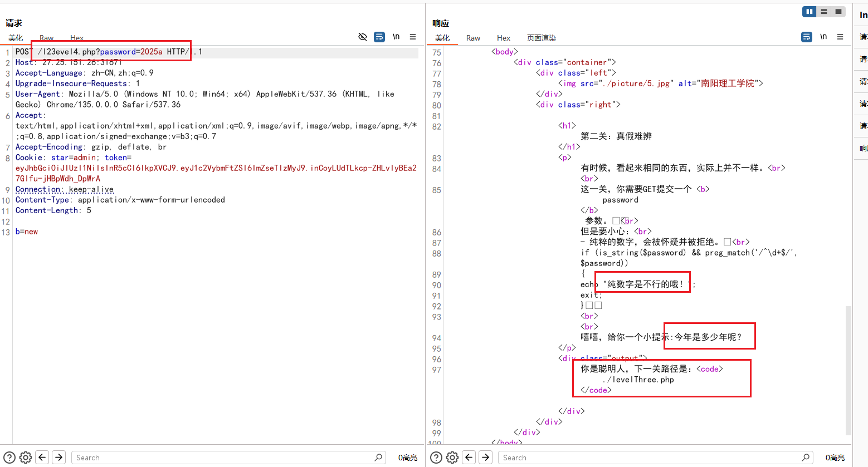The image size is (868, 467).
Task: Open response panel hamburger options menu
Action: coord(840,37)
